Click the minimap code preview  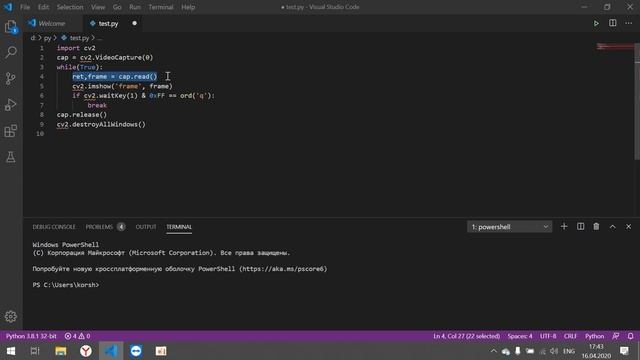tap(615, 47)
